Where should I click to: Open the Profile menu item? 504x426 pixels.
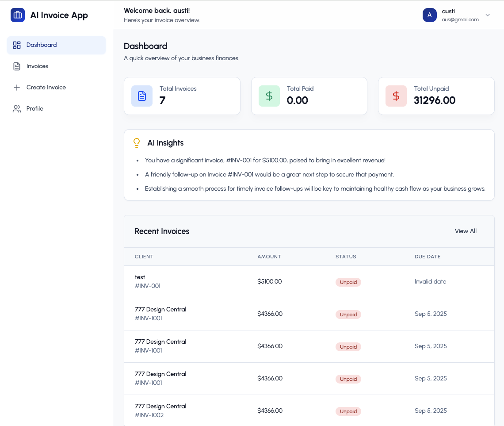click(x=35, y=109)
